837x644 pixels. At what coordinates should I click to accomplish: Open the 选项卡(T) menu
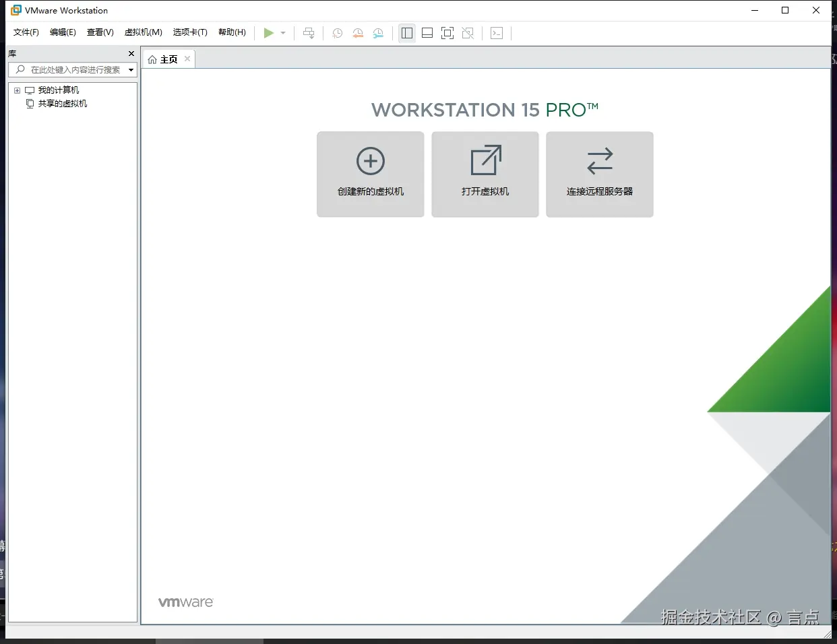click(x=190, y=32)
